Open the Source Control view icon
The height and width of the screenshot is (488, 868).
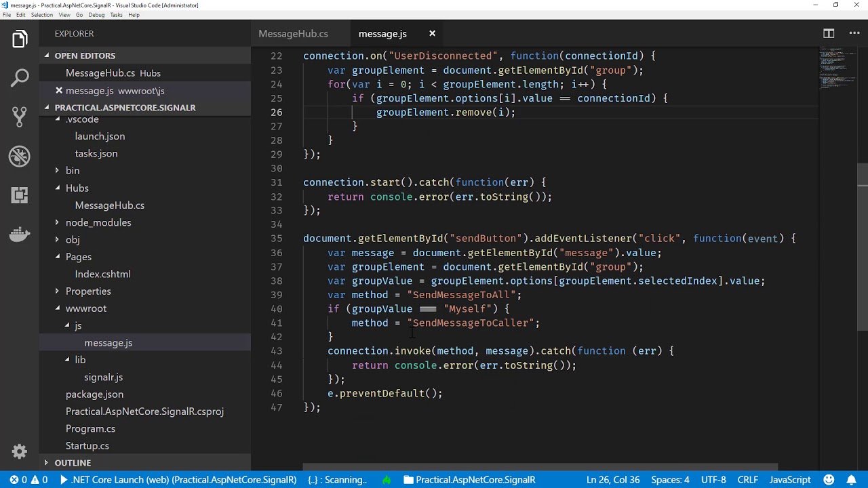(20, 117)
